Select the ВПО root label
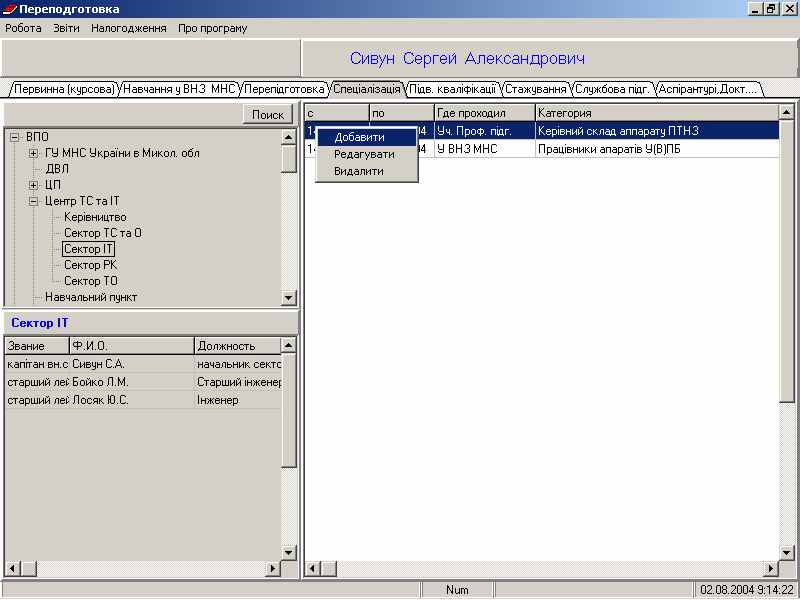Viewport: 800px width, 600px height. 37,137
